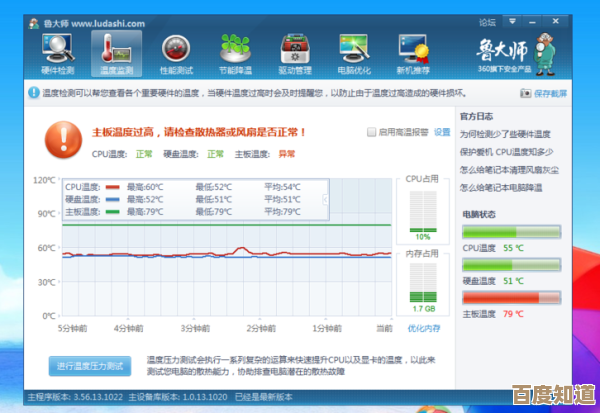Image resolution: width=600 pixels, height=413 pixels.
Task: Click the 节能降温 clover icon
Action: click(x=235, y=52)
